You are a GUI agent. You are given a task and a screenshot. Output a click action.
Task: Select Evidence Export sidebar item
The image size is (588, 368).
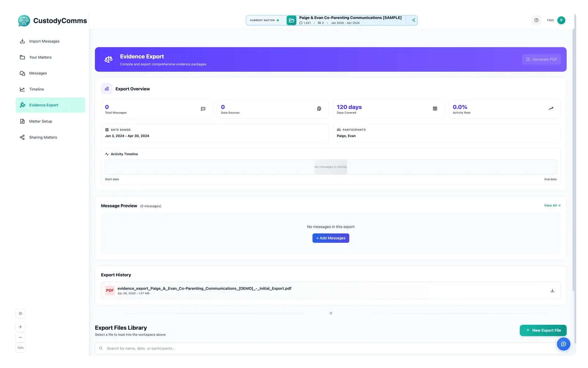point(50,105)
